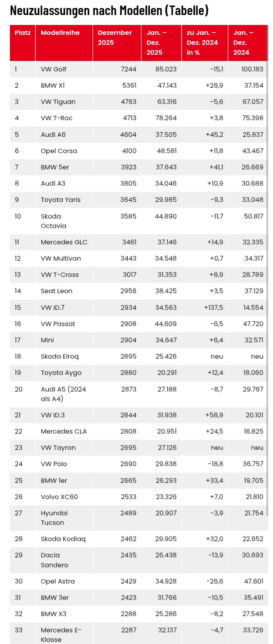
Task: Click the heading Neuzulassungen nach Modellen (Tabelle)
Action: pyautogui.click(x=109, y=10)
